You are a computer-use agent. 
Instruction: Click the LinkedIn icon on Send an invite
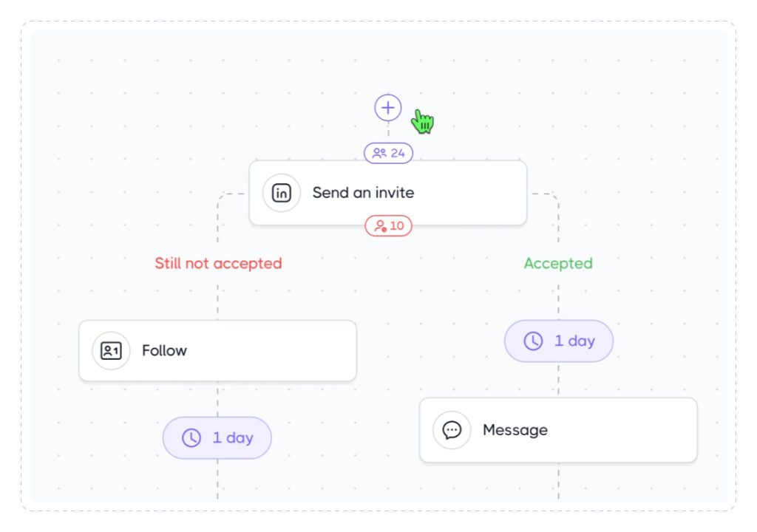tap(282, 192)
